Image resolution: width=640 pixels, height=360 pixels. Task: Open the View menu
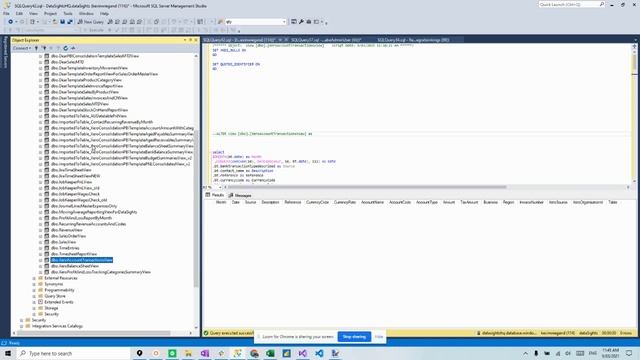click(33, 13)
